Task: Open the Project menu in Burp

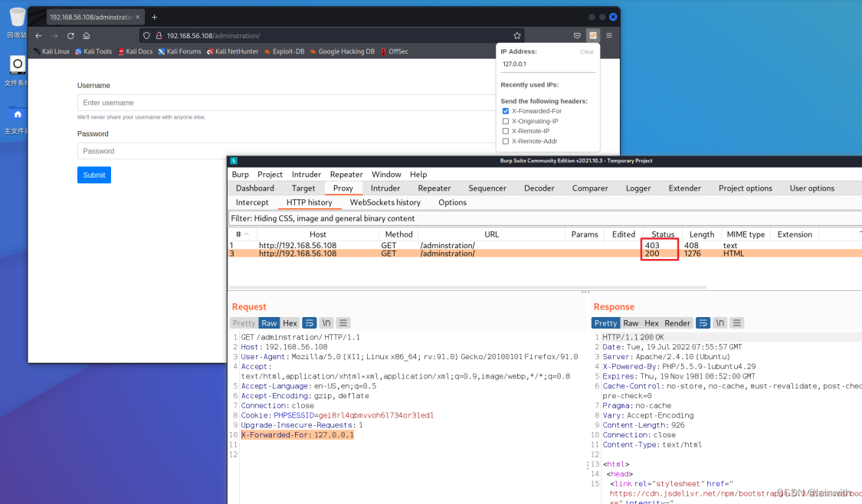Action: coord(270,174)
